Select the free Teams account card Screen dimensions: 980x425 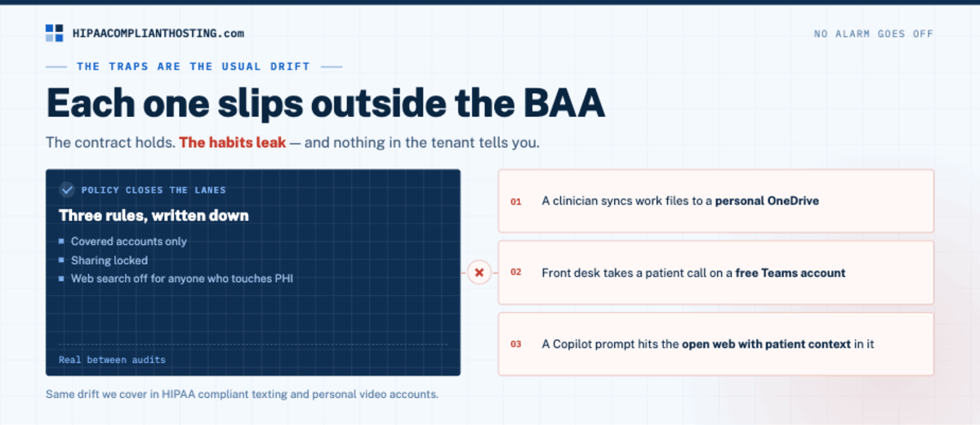pyautogui.click(x=716, y=272)
